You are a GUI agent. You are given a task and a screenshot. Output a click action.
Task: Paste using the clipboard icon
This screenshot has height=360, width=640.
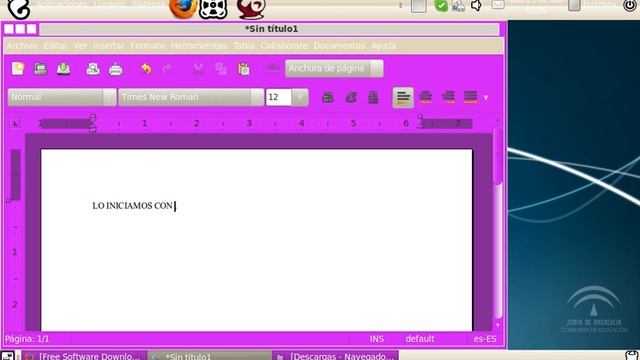click(x=244, y=69)
